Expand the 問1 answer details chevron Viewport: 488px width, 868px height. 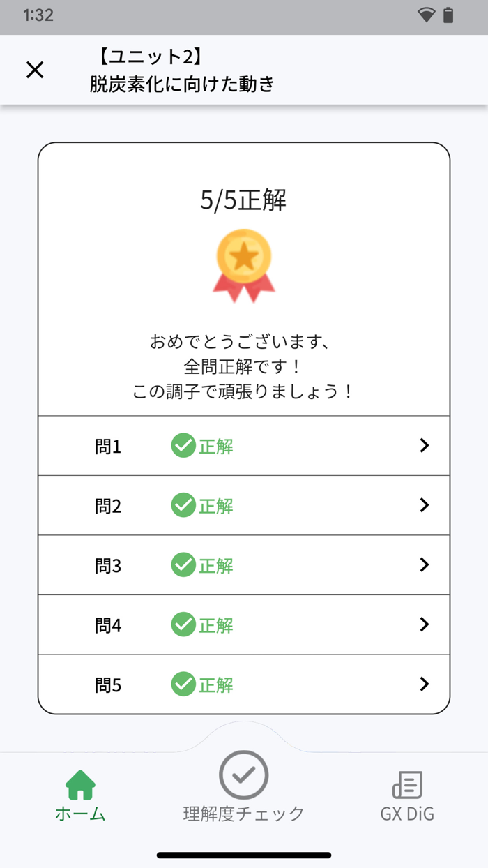tap(425, 445)
